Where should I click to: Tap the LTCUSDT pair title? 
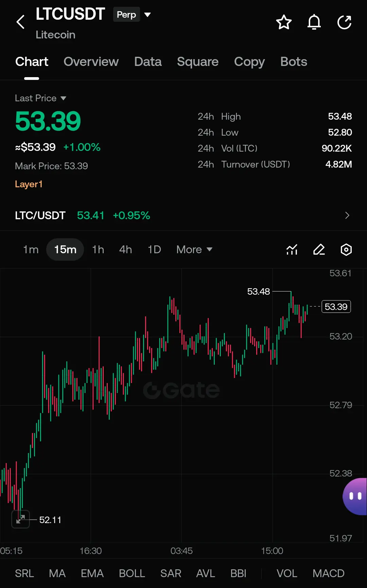coord(70,14)
